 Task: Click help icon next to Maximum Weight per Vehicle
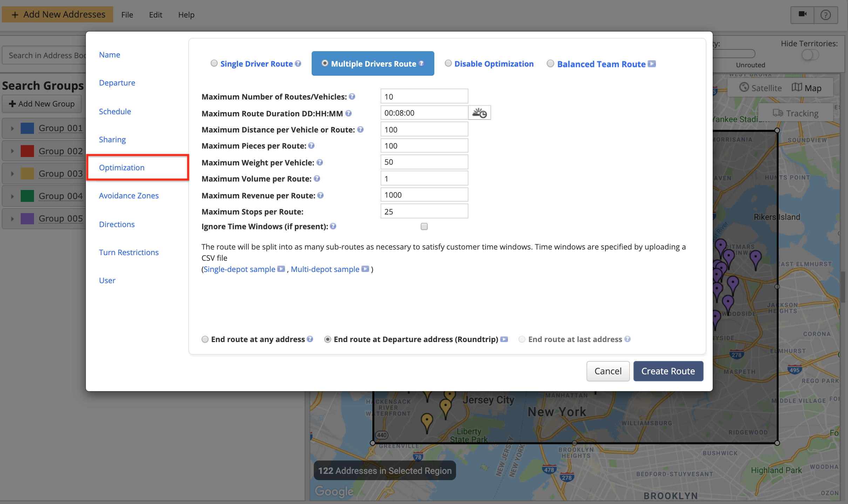click(x=320, y=162)
